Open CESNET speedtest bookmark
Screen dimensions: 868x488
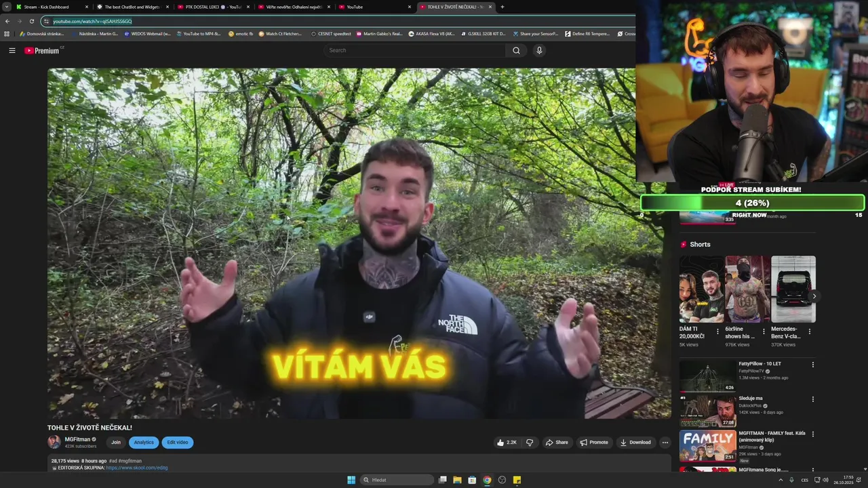[331, 33]
